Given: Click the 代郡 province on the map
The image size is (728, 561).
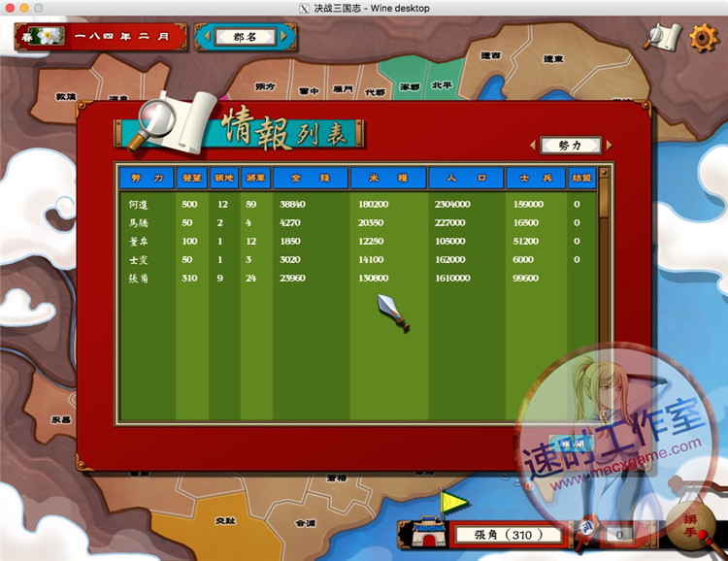Looking at the screenshot, I should coord(375,92).
